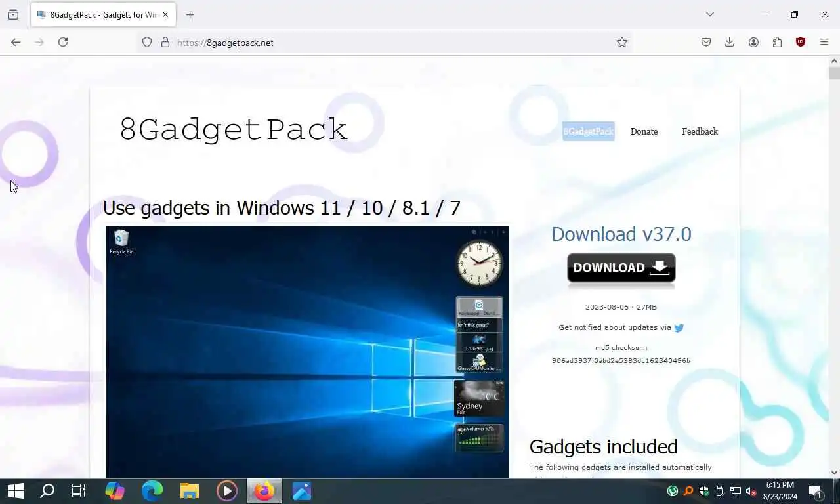
Task: Click the black DOWNLOAD button
Action: [621, 268]
